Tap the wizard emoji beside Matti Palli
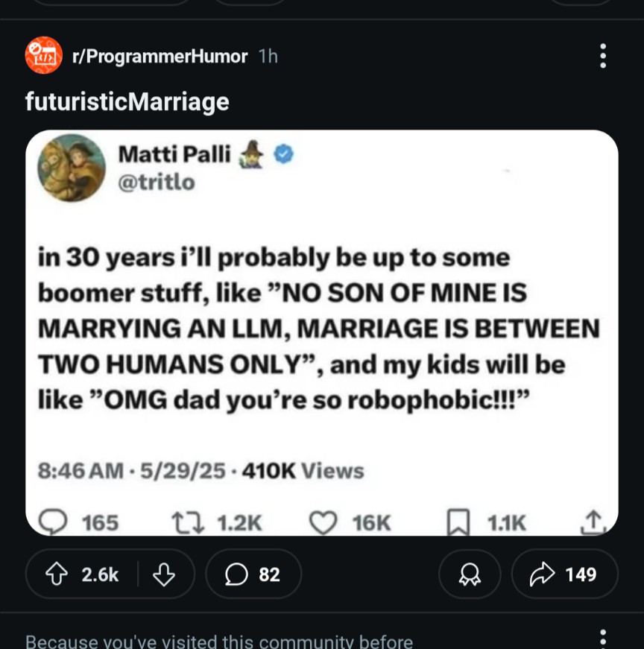644x649 pixels. pos(255,154)
